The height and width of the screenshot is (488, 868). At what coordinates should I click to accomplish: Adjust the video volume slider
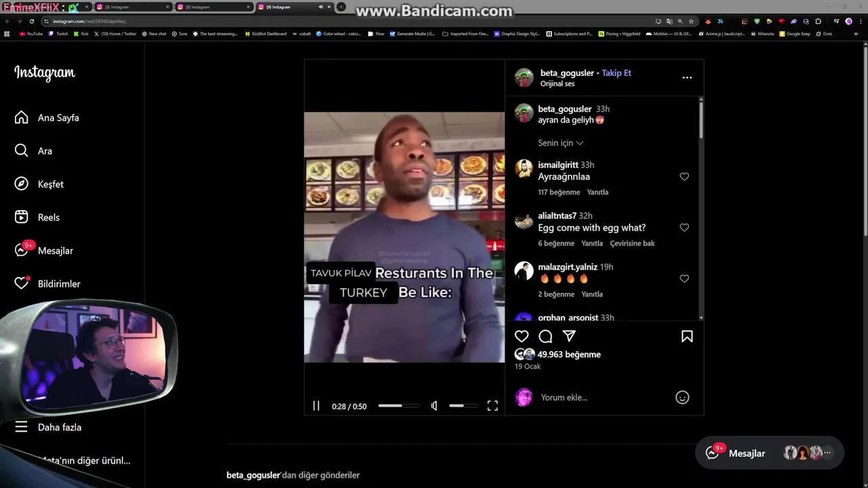tap(463, 406)
